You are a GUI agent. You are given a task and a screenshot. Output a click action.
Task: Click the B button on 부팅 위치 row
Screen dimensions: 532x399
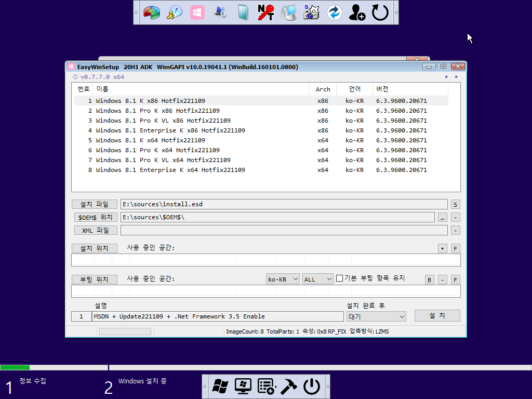pyautogui.click(x=429, y=280)
